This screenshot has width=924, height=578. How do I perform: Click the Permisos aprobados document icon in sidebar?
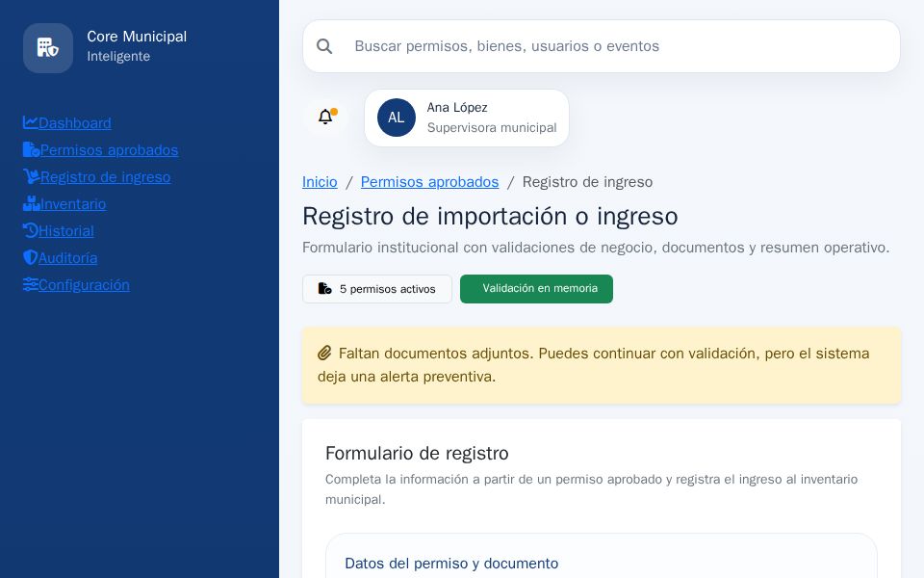click(x=31, y=149)
